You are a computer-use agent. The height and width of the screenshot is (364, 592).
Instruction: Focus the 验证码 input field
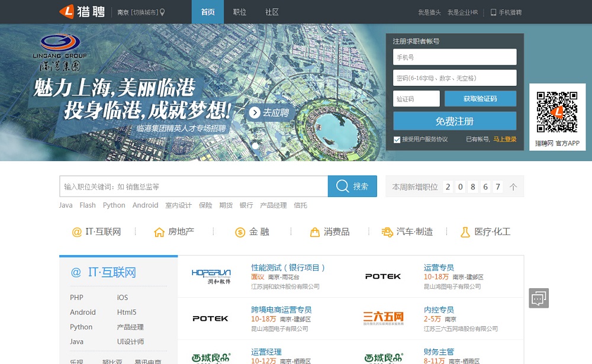click(x=416, y=99)
